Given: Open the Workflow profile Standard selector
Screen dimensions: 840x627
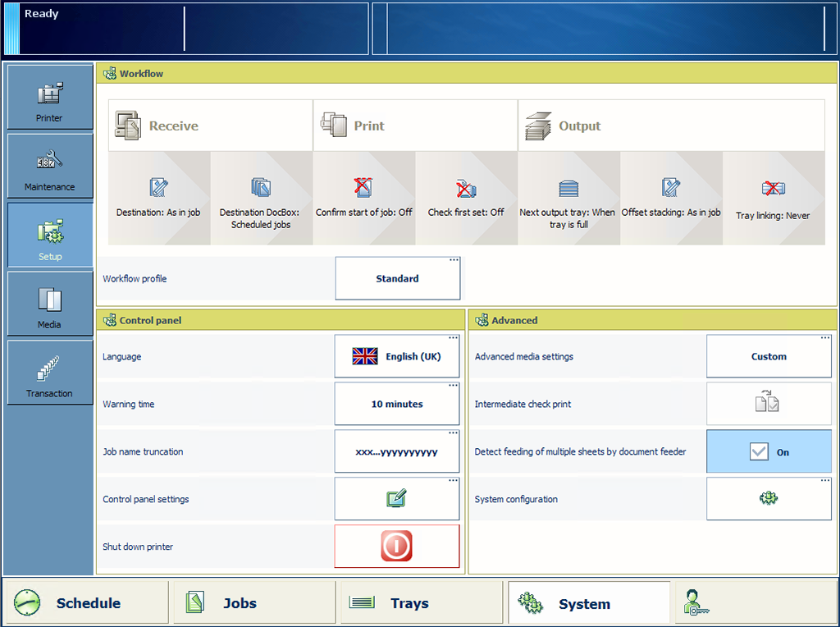Looking at the screenshot, I should coord(397,279).
